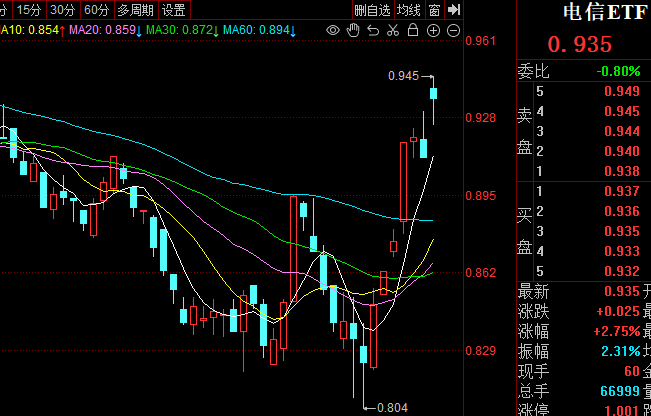
Task: Click the sell level 1 price 0.938
Action: tap(621, 170)
